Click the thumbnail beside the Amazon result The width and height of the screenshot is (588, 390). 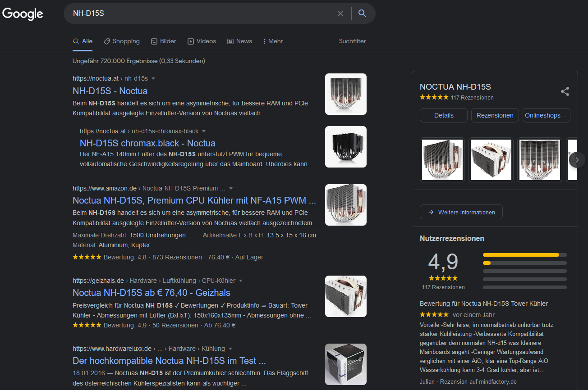click(346, 205)
